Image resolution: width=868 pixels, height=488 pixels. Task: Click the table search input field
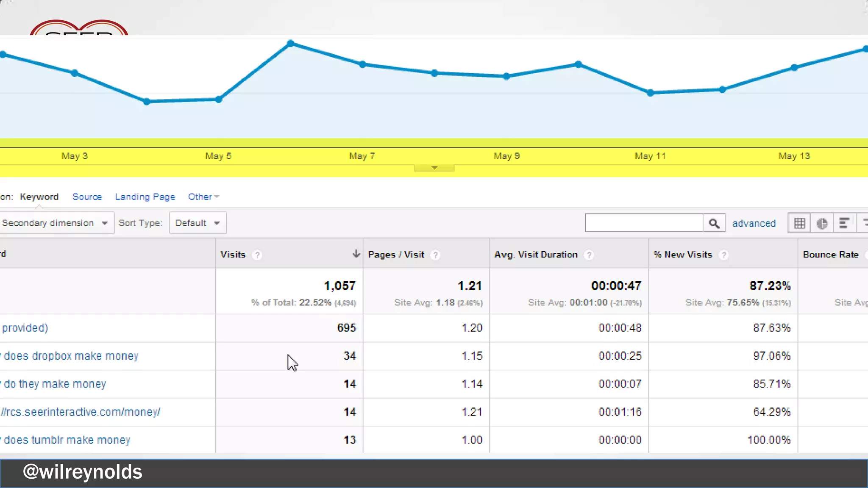click(643, 223)
